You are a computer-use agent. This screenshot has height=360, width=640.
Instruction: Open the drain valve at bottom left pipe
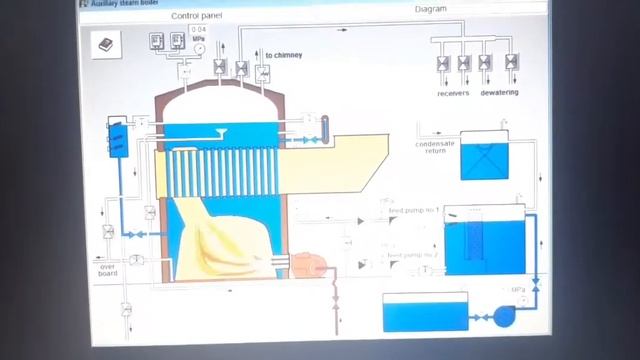pos(127,309)
